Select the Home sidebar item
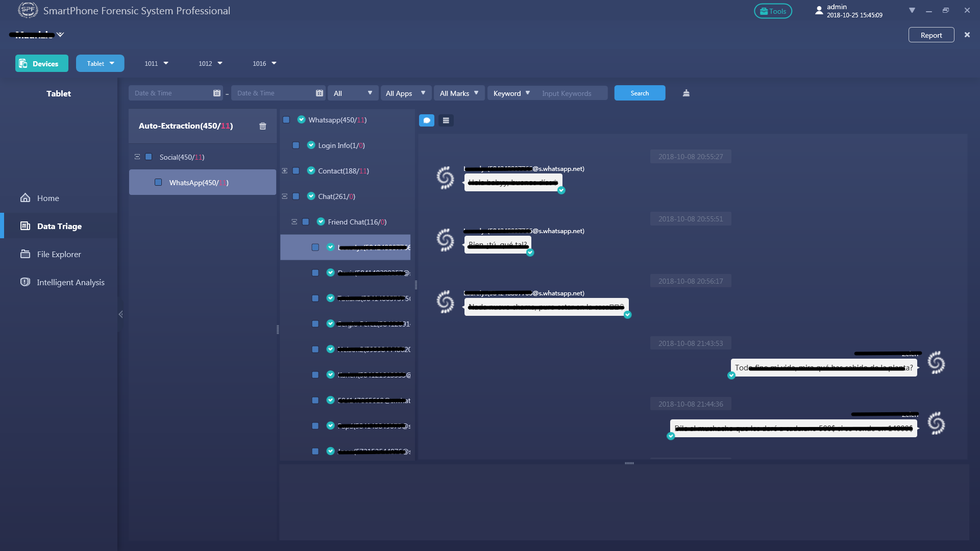980x551 pixels. (x=48, y=198)
